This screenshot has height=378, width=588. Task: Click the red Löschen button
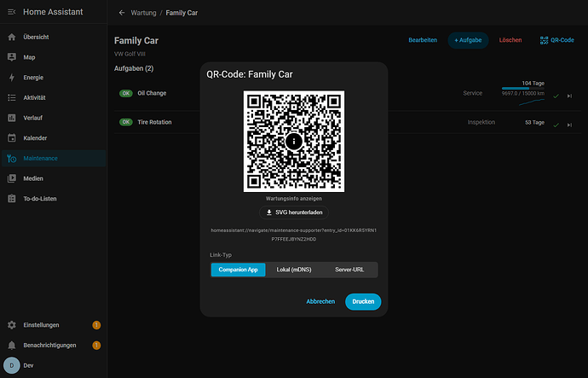[510, 40]
